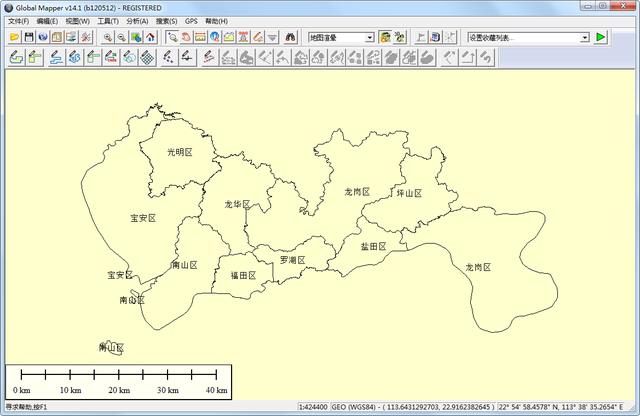Expand the favorites list dropdown (设置收藏列表)
640x416 pixels.
pos(584,37)
